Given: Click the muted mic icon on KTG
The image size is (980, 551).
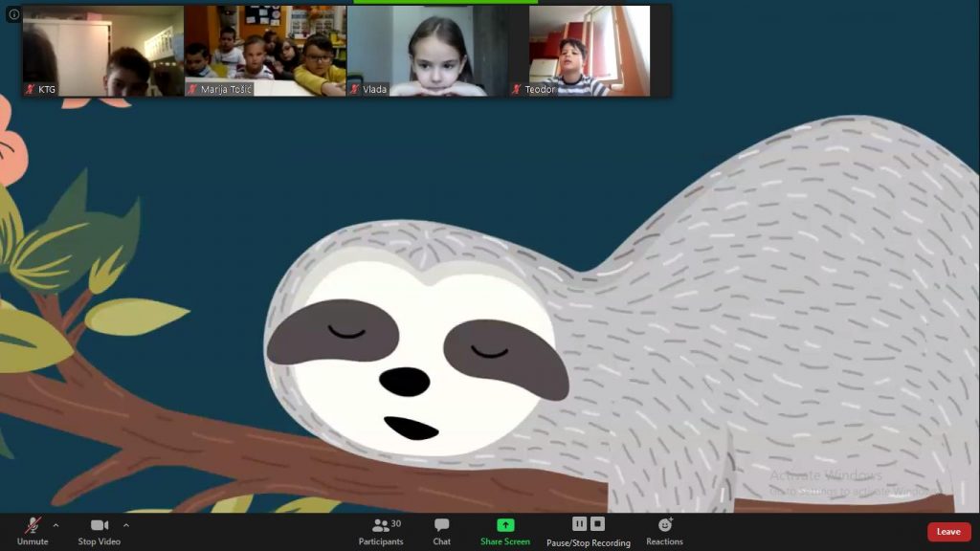Looking at the screenshot, I should (x=31, y=89).
